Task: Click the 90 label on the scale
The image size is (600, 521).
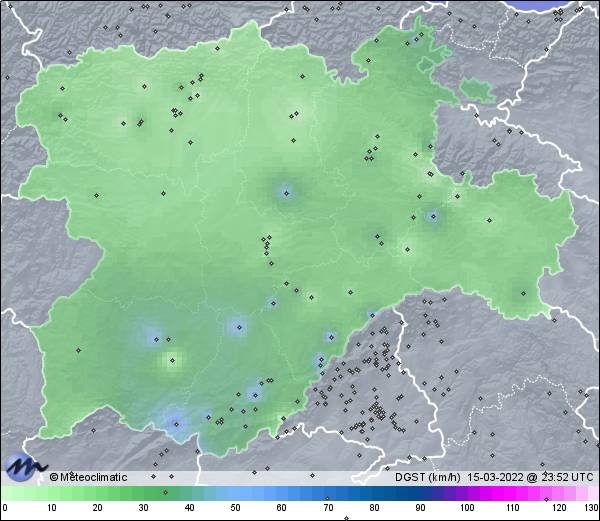Action: [x=420, y=508]
